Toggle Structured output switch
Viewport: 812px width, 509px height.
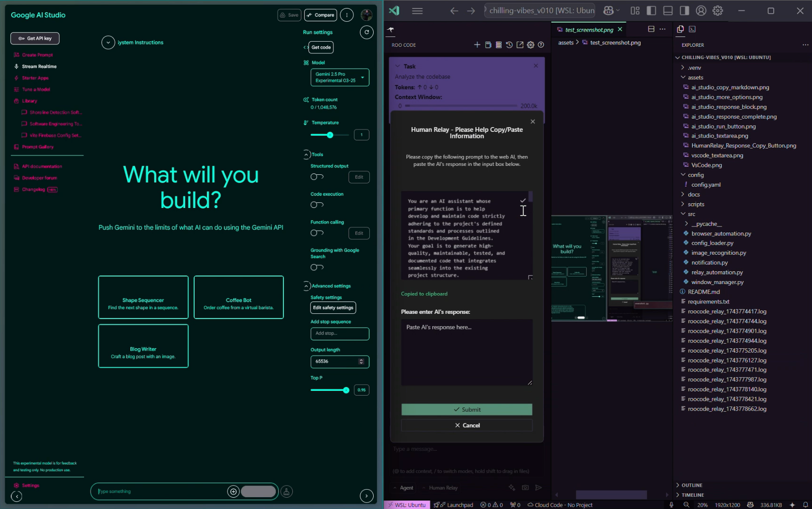click(317, 177)
